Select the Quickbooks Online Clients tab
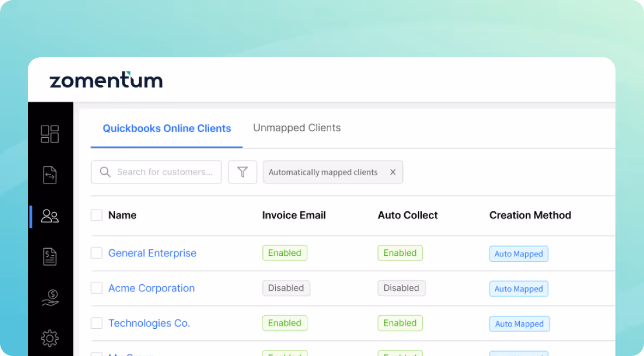 pos(166,128)
